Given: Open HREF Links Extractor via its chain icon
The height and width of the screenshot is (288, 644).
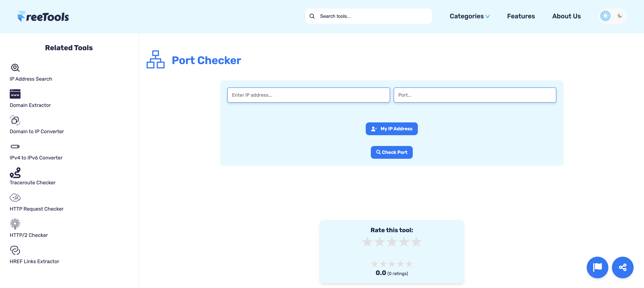Looking at the screenshot, I should (x=15, y=250).
